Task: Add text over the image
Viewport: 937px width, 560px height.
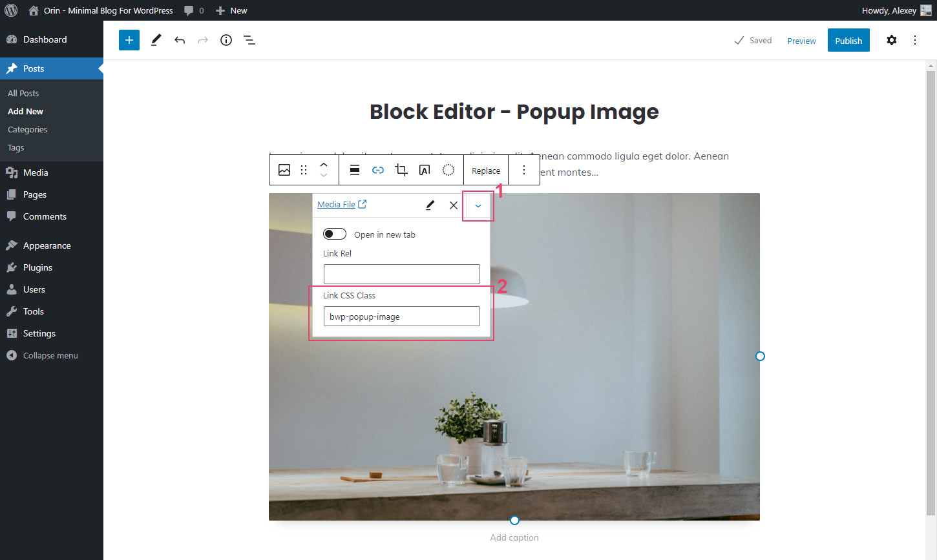Action: (x=425, y=170)
